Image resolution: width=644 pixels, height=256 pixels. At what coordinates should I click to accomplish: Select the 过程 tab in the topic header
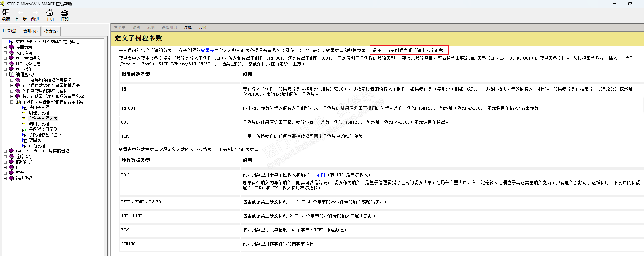tap(188, 27)
